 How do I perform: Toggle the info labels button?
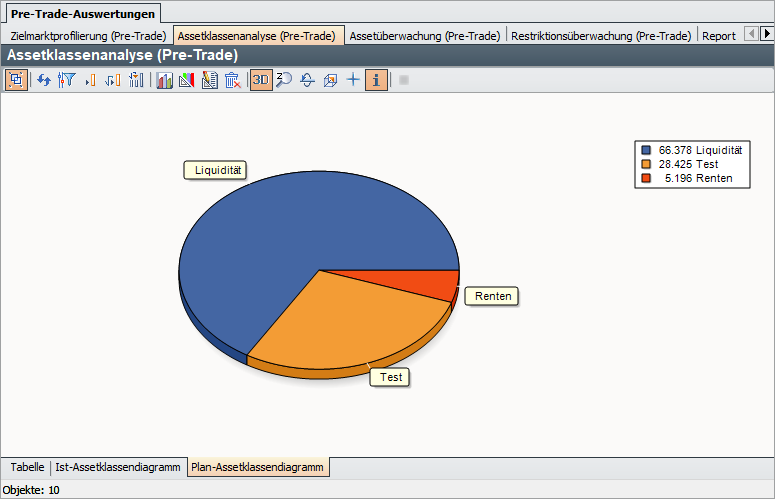pyautogui.click(x=377, y=80)
